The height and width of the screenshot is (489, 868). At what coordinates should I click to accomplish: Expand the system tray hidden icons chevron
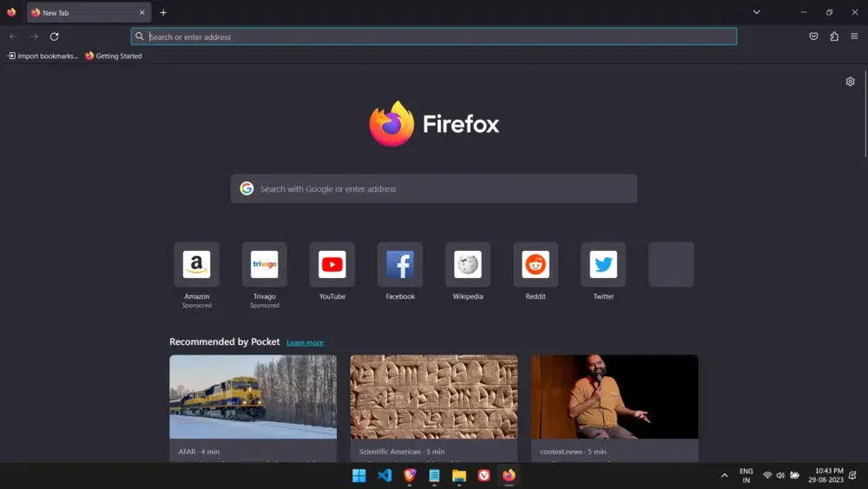click(724, 476)
